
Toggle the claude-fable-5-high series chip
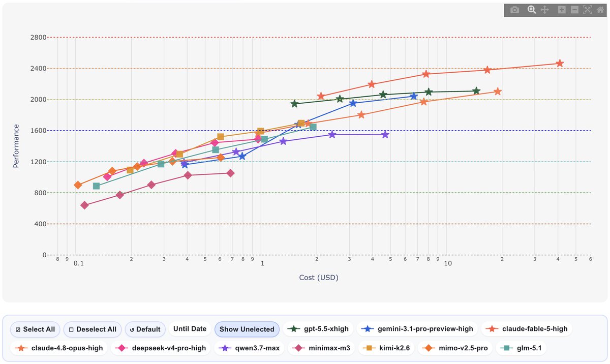click(527, 329)
